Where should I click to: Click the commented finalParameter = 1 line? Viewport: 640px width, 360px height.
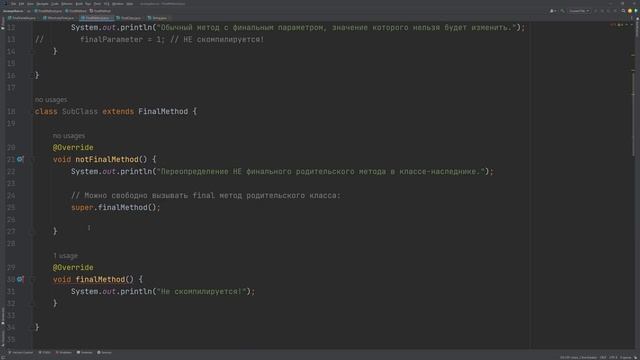click(149, 40)
